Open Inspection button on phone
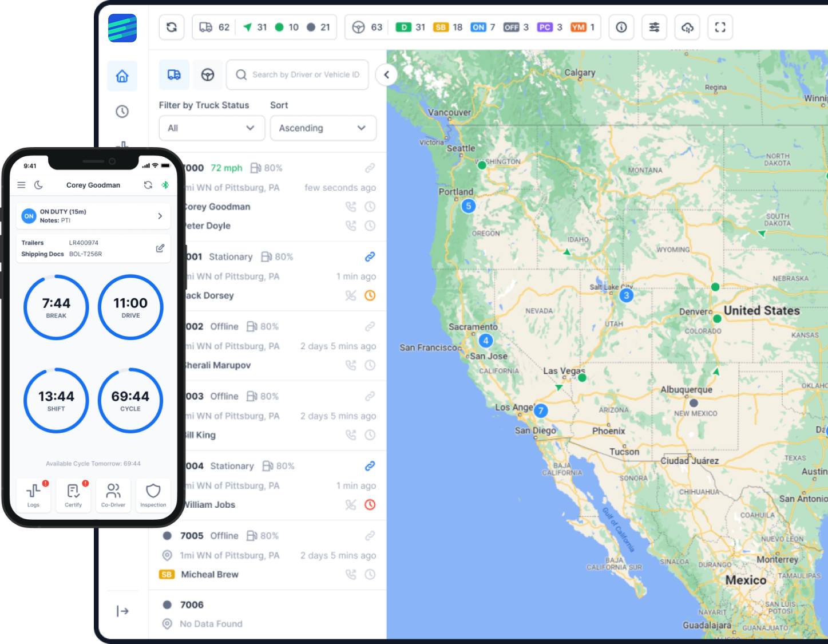The image size is (828, 644). click(x=153, y=495)
